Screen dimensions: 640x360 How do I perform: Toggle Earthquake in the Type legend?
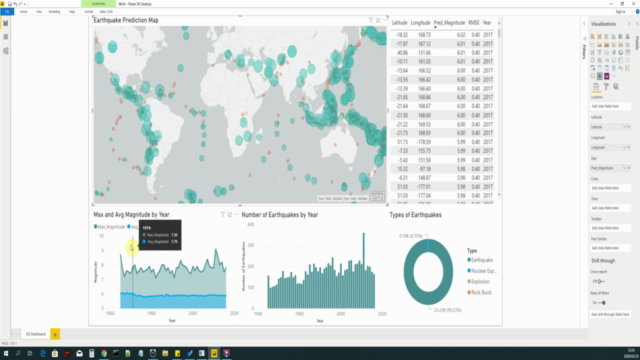(x=480, y=260)
